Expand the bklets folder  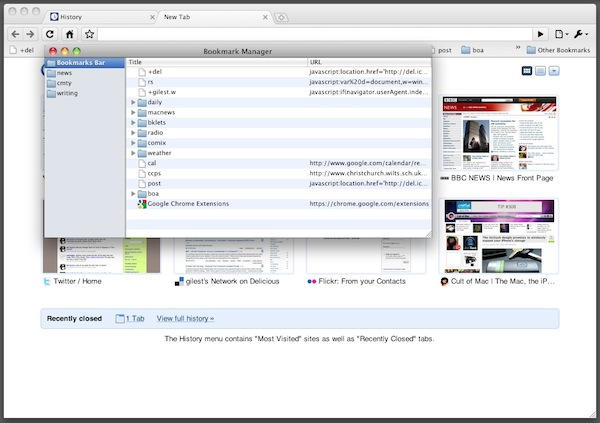[x=133, y=122]
